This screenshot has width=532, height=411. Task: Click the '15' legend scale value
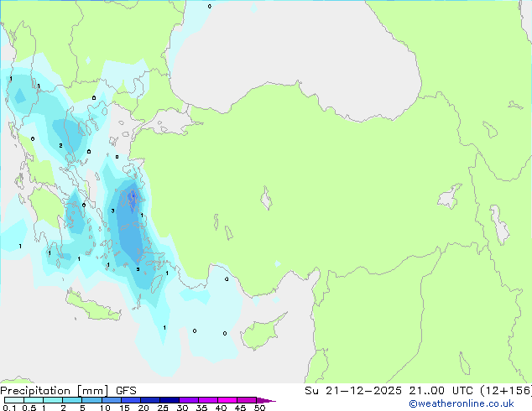(124, 408)
